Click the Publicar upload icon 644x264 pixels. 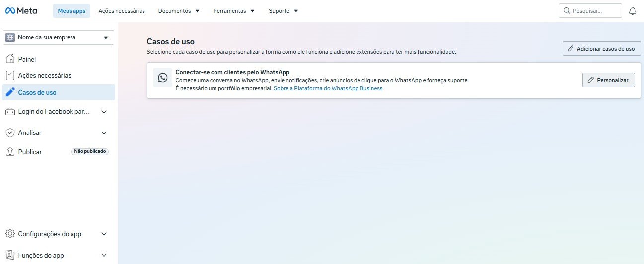pos(10,152)
